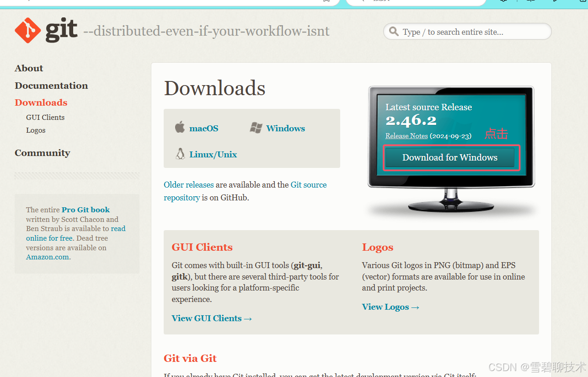Image resolution: width=588 pixels, height=377 pixels.
Task: Open Community from the sidebar
Action: coord(43,153)
